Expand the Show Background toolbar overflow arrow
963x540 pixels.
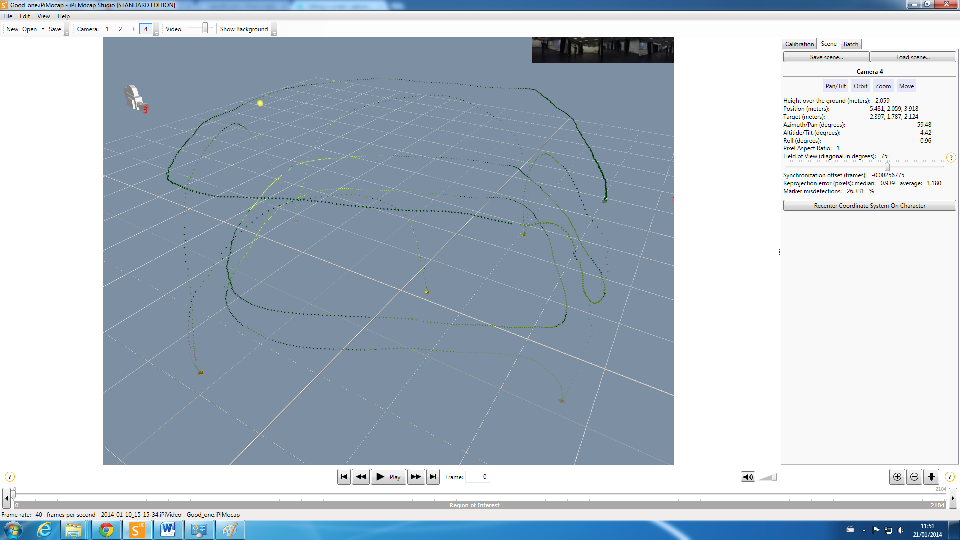click(274, 29)
